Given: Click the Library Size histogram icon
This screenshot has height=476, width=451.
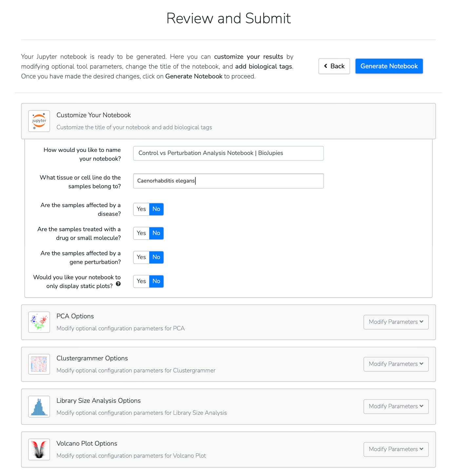Looking at the screenshot, I should tap(39, 407).
